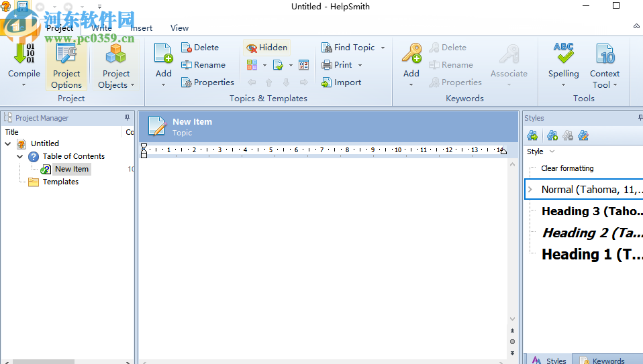Click the topic status checkmark icon
Screen dimensions: 643x364
(x=278, y=65)
